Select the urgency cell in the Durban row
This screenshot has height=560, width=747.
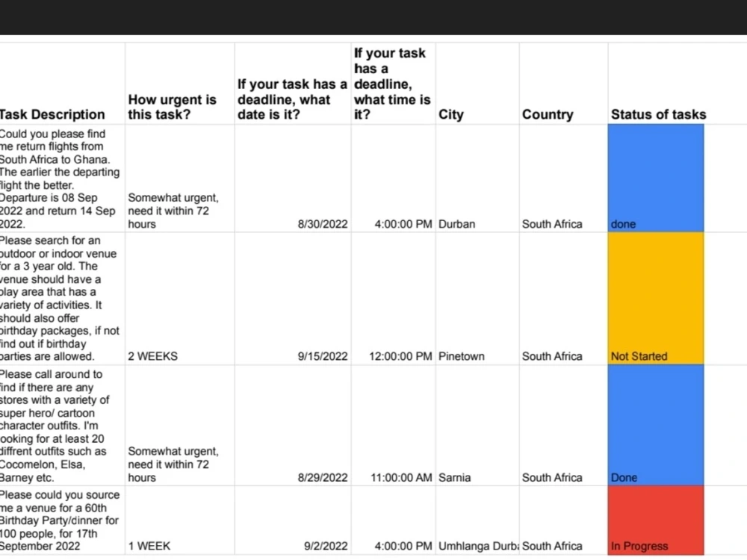[179, 178]
